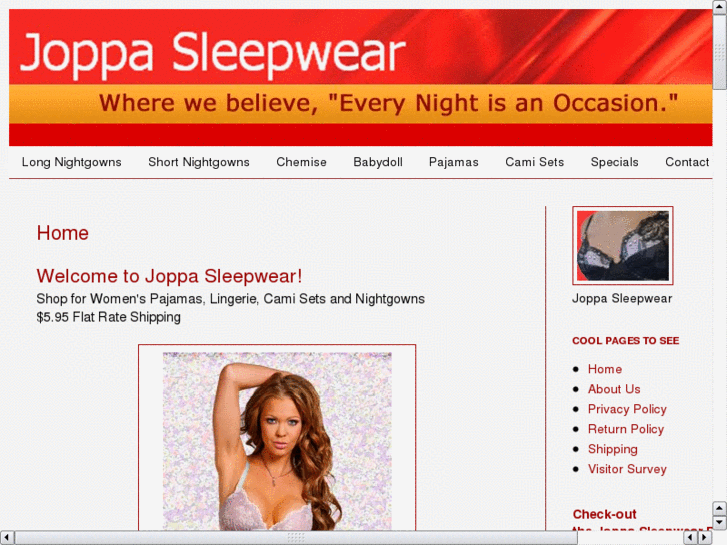
Task: Click the vertical scrollbar down arrow
Action: (720, 522)
